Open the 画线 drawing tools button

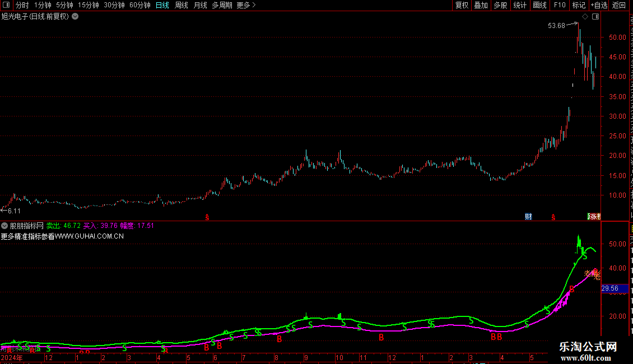point(539,5)
